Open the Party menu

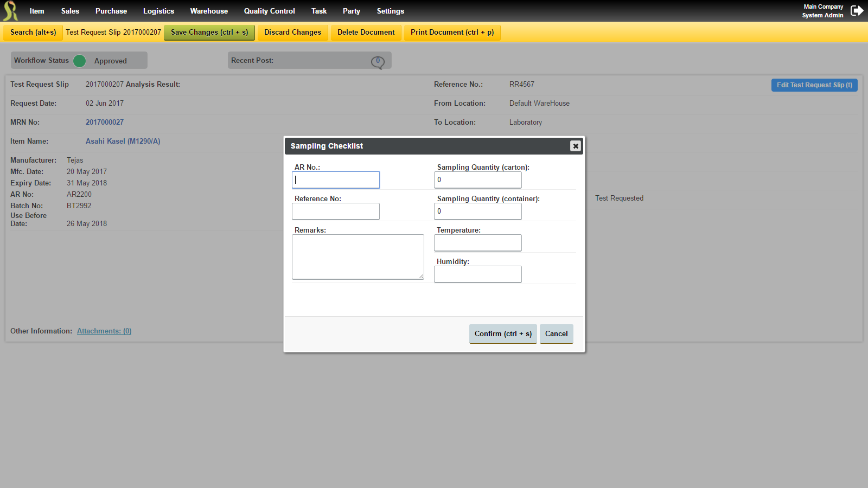click(x=351, y=11)
